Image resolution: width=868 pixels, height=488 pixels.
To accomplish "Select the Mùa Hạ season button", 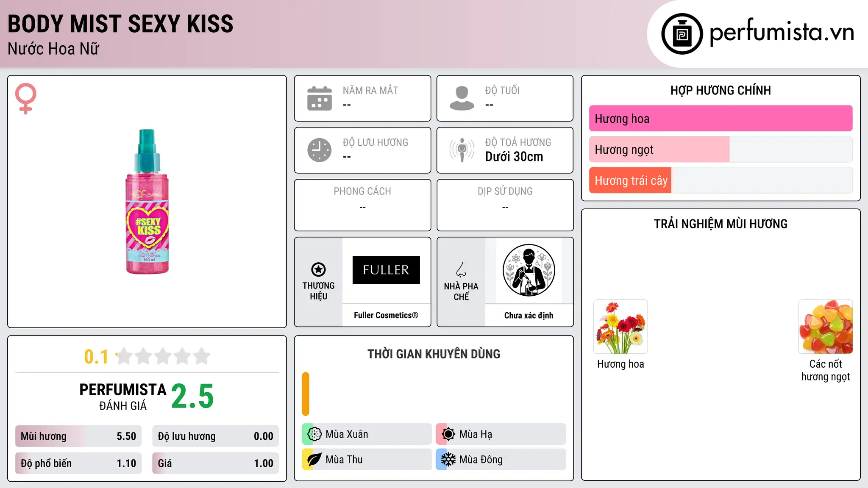I will 501,434.
